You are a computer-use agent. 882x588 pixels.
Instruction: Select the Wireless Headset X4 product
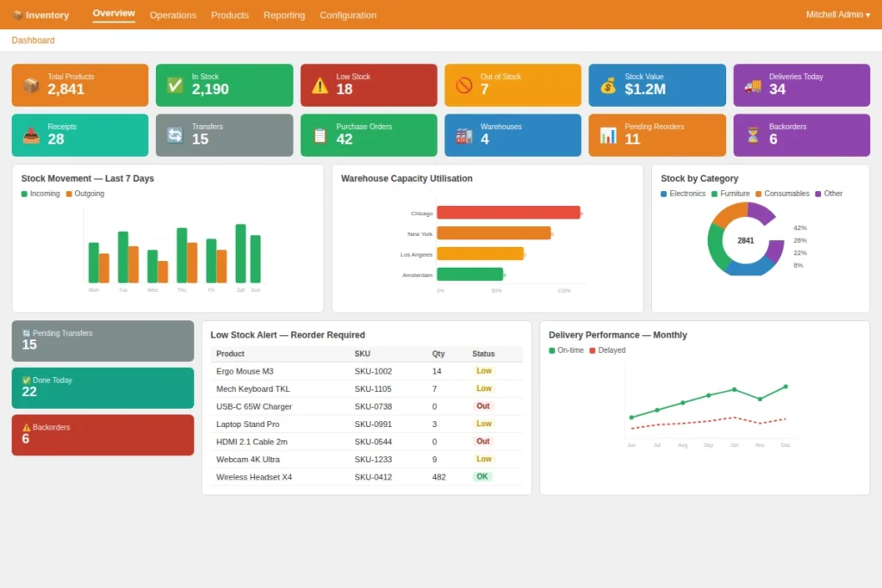254,477
